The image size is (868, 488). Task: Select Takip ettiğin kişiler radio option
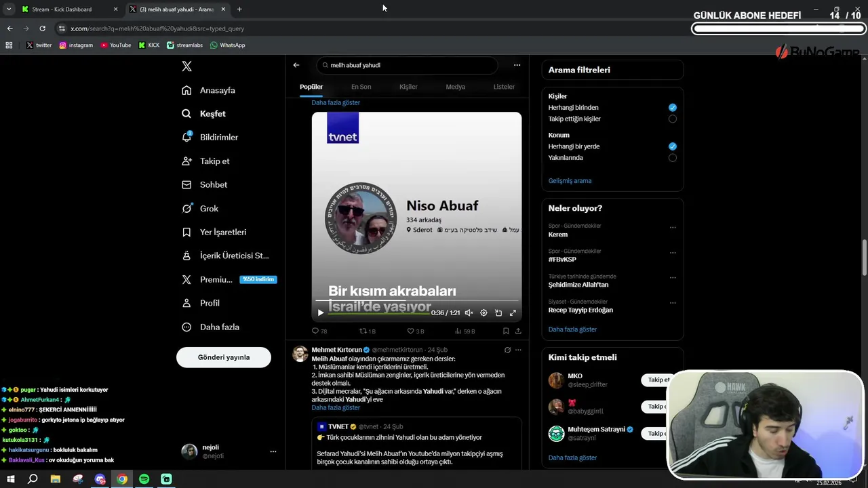coord(672,119)
